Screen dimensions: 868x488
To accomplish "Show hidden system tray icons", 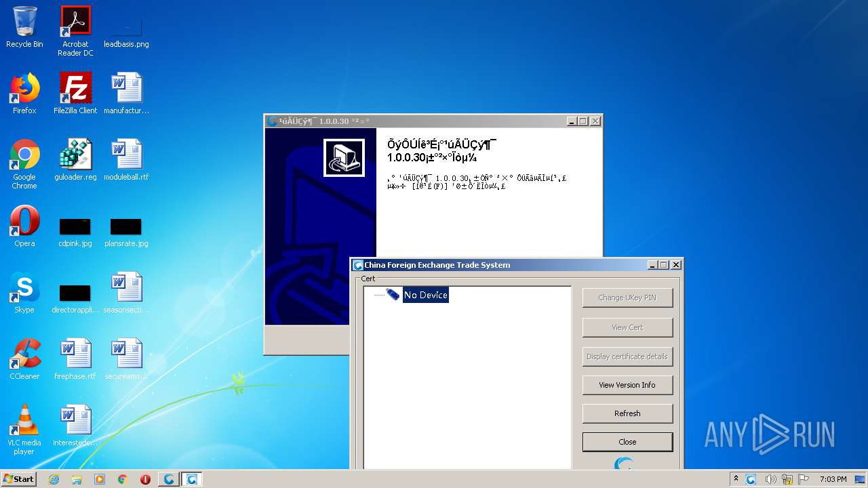I will (736, 479).
